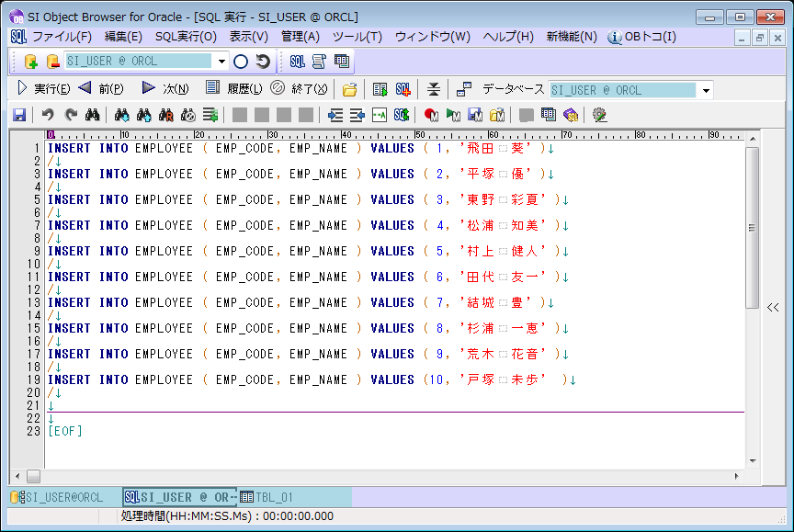
Task: Click the save (floppy disk) icon
Action: [x=19, y=115]
